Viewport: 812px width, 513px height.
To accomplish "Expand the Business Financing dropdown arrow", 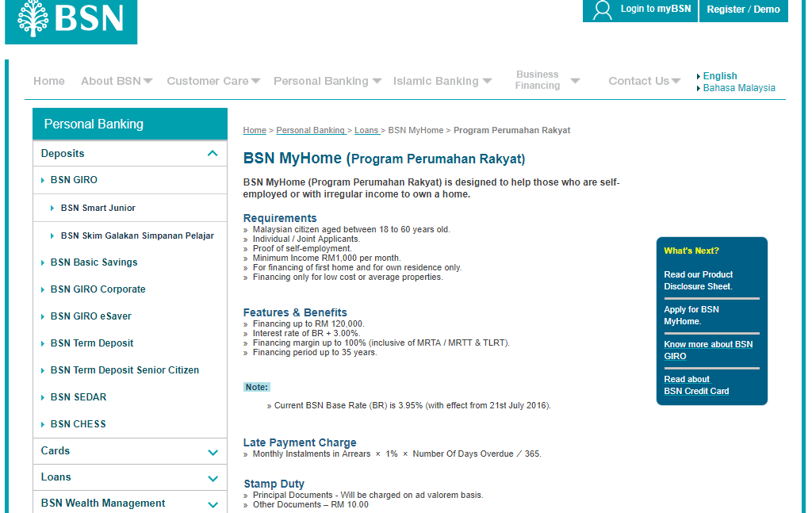I will [x=575, y=82].
